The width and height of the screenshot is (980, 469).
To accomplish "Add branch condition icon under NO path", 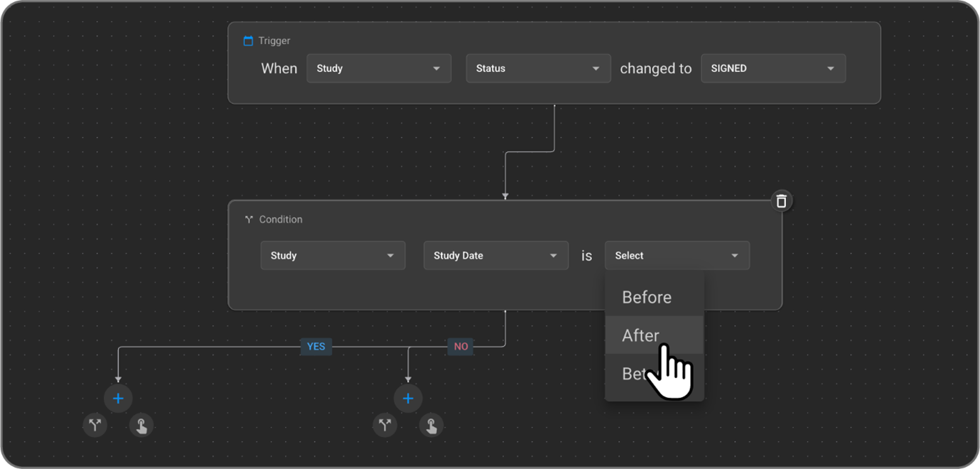I will point(385,425).
